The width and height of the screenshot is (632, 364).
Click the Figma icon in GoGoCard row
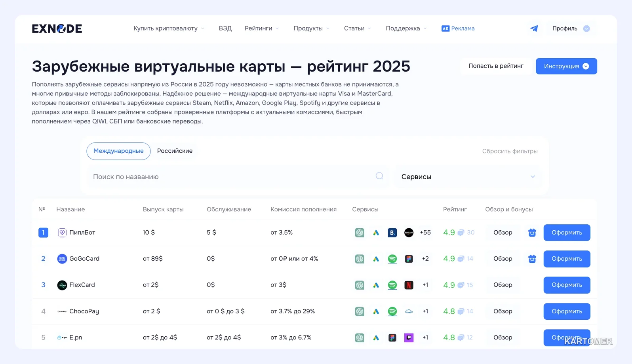(x=409, y=259)
